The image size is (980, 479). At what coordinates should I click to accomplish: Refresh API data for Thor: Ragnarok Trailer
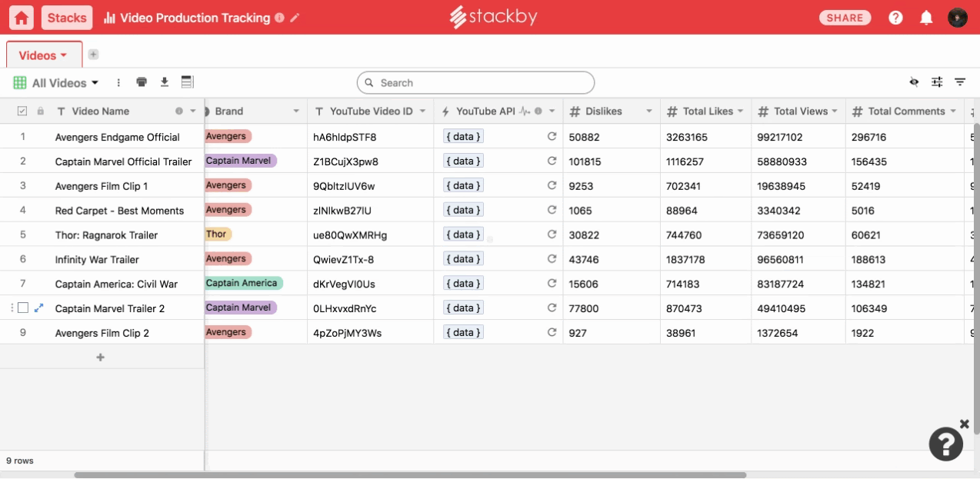coord(552,235)
